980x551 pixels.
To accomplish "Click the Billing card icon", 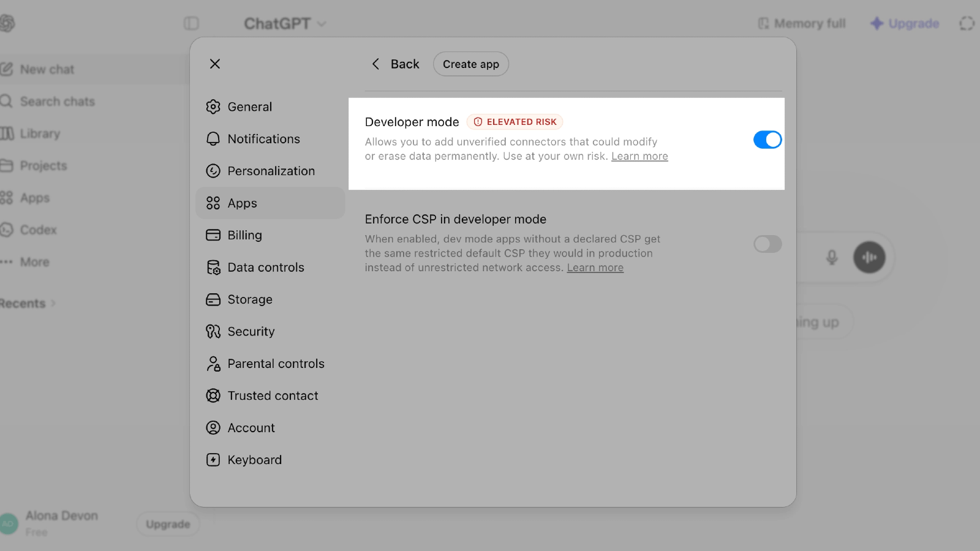I will (213, 235).
